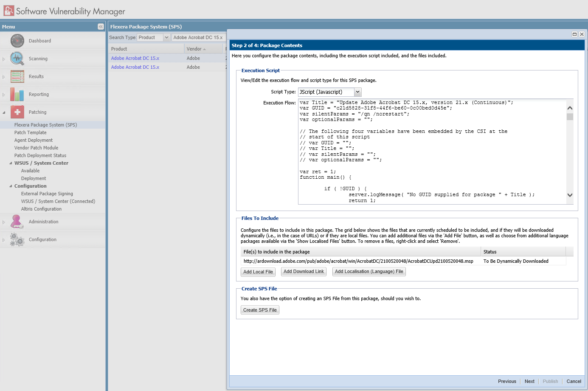Click the Configuration gears icon

point(17,239)
